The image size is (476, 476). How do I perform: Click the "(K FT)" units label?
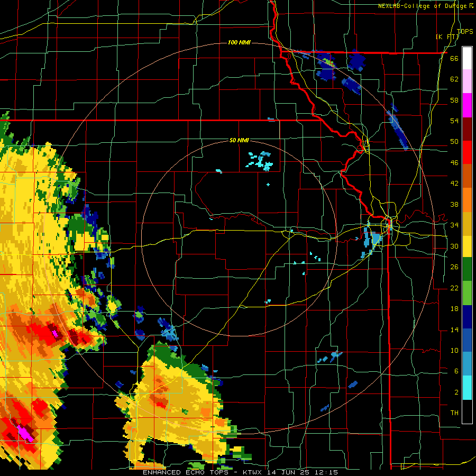(447, 36)
